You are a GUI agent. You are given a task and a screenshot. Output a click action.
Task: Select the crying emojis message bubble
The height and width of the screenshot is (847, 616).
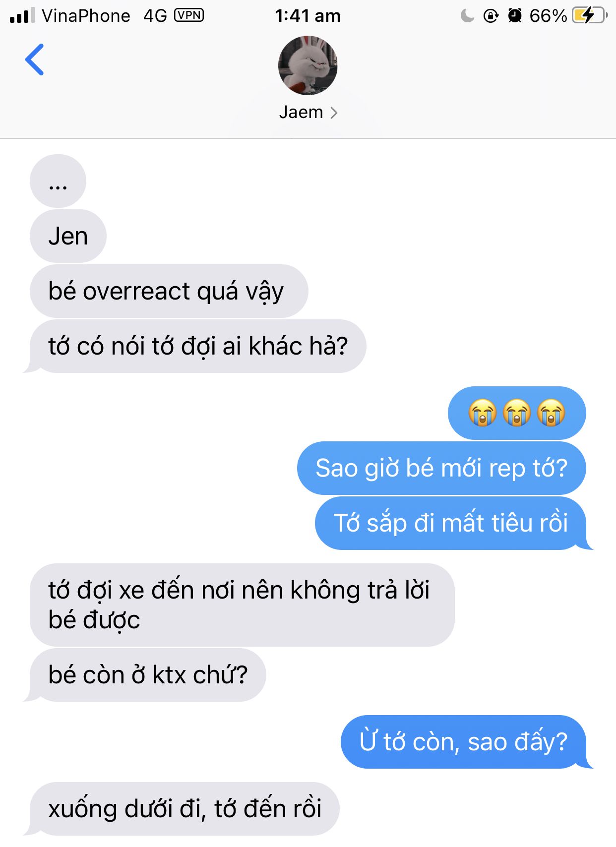pyautogui.click(x=517, y=413)
